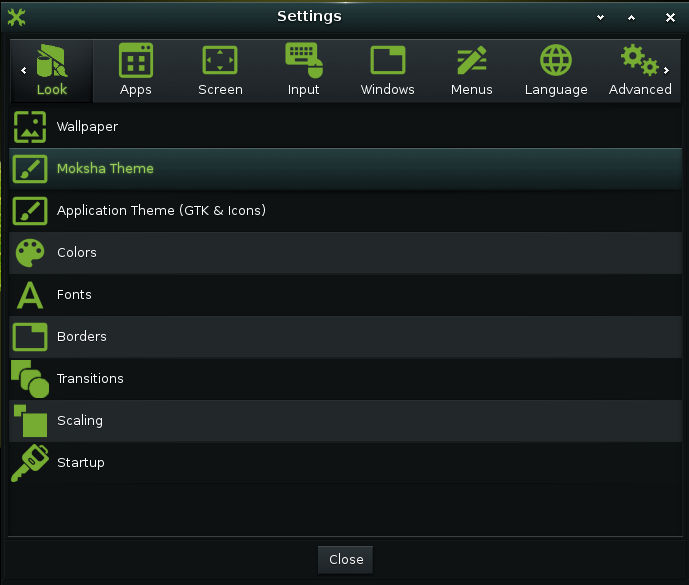The height and width of the screenshot is (585, 689).
Task: Select the Moksha Theme list entry
Action: pos(345,169)
